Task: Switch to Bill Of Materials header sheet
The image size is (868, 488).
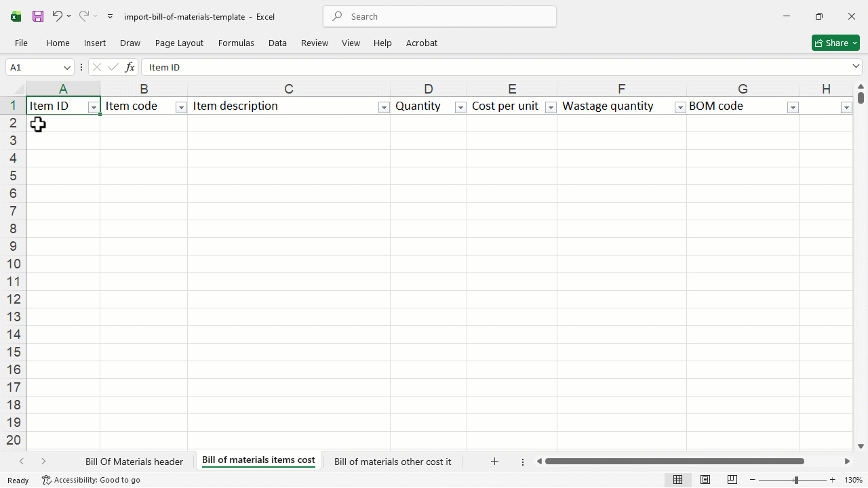Action: 134,462
